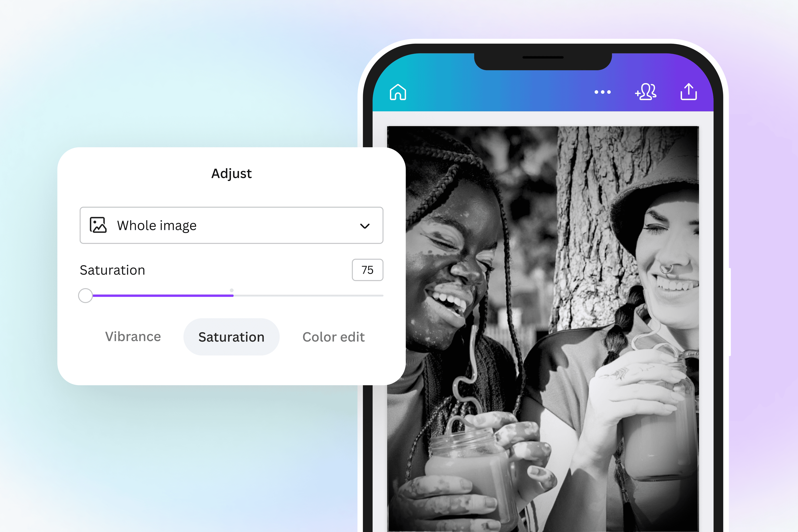Select the Saturation tab
The width and height of the screenshot is (798, 532).
231,337
